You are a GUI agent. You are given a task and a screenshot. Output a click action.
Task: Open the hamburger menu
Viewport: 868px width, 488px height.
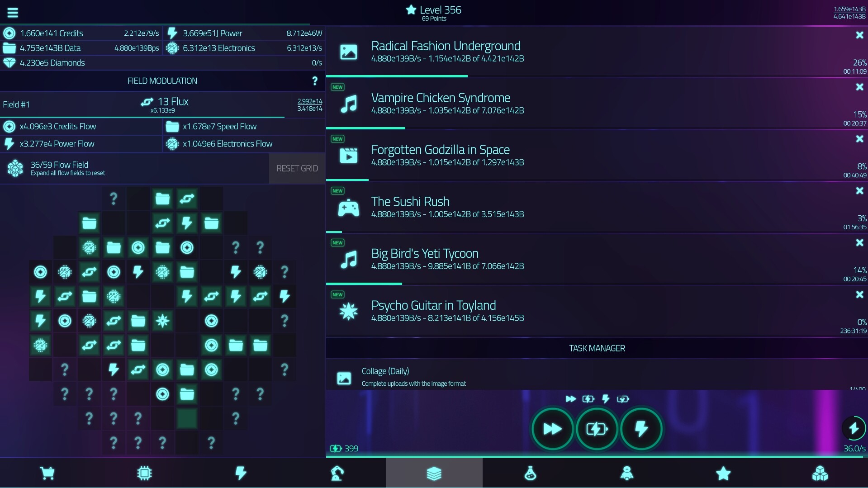click(13, 12)
